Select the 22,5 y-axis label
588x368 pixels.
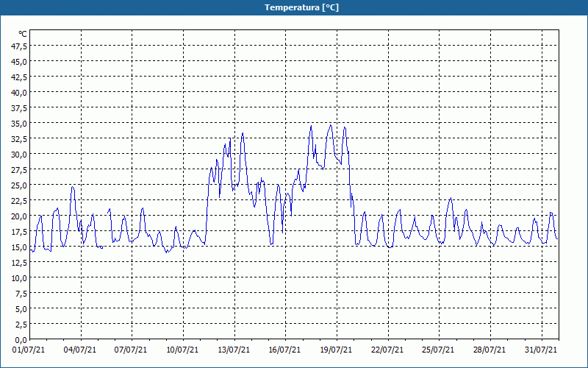click(x=20, y=201)
